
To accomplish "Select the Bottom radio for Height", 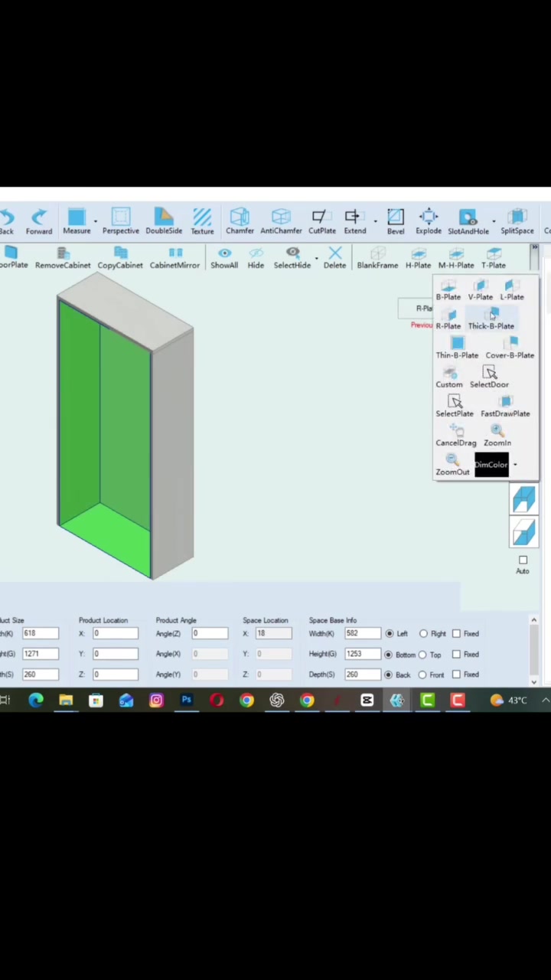I will 389,655.
